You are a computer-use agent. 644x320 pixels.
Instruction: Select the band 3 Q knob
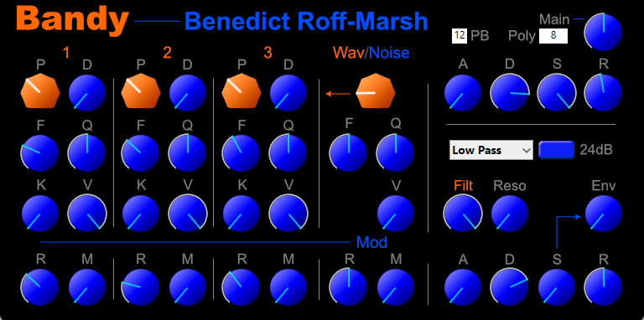click(288, 153)
